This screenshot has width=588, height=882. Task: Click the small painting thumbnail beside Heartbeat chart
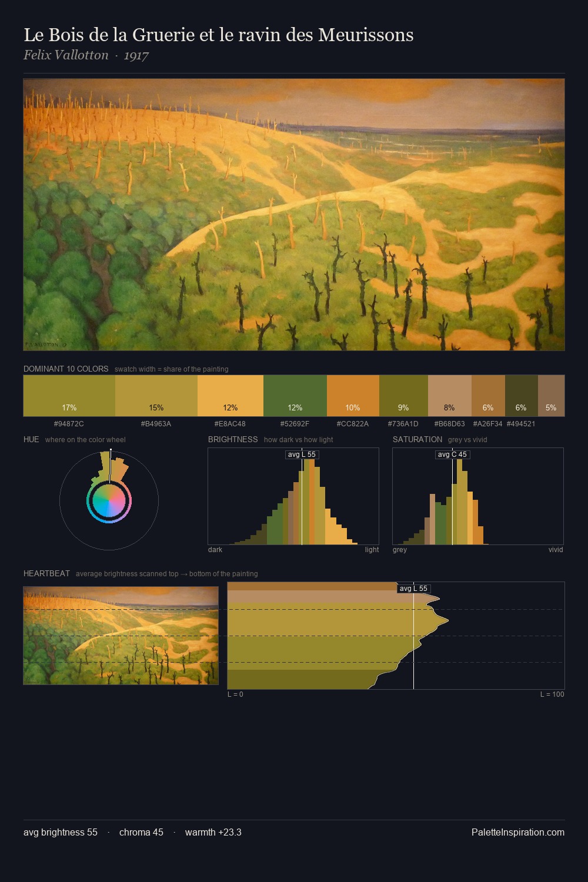click(121, 636)
